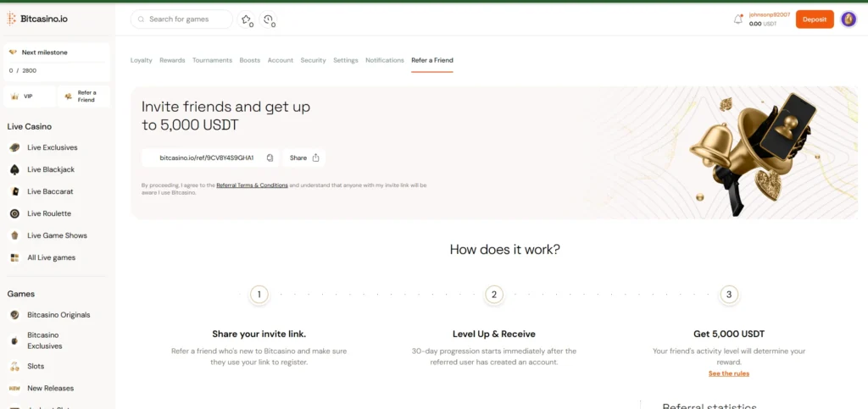Click the Search for games field
This screenshot has width=868, height=409.
(x=181, y=19)
